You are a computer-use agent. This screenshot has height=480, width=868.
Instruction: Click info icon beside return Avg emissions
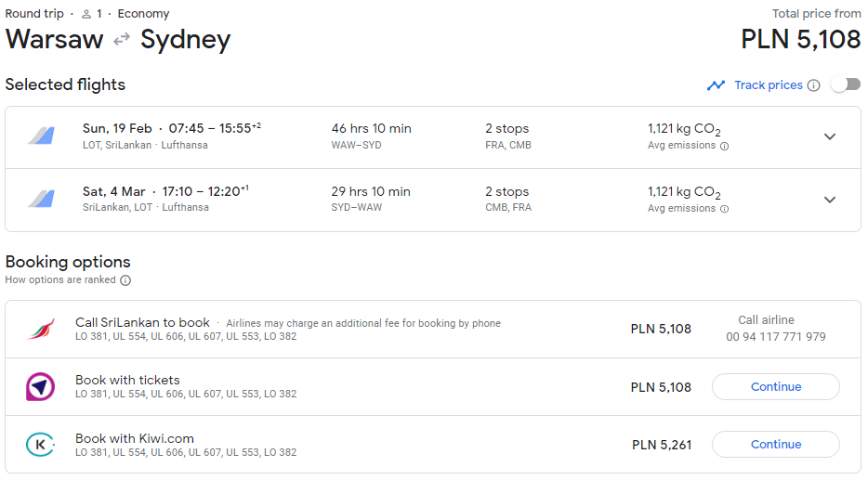pos(724,209)
